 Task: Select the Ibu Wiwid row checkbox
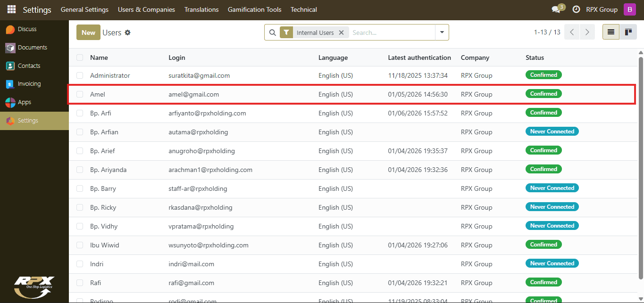coord(80,245)
